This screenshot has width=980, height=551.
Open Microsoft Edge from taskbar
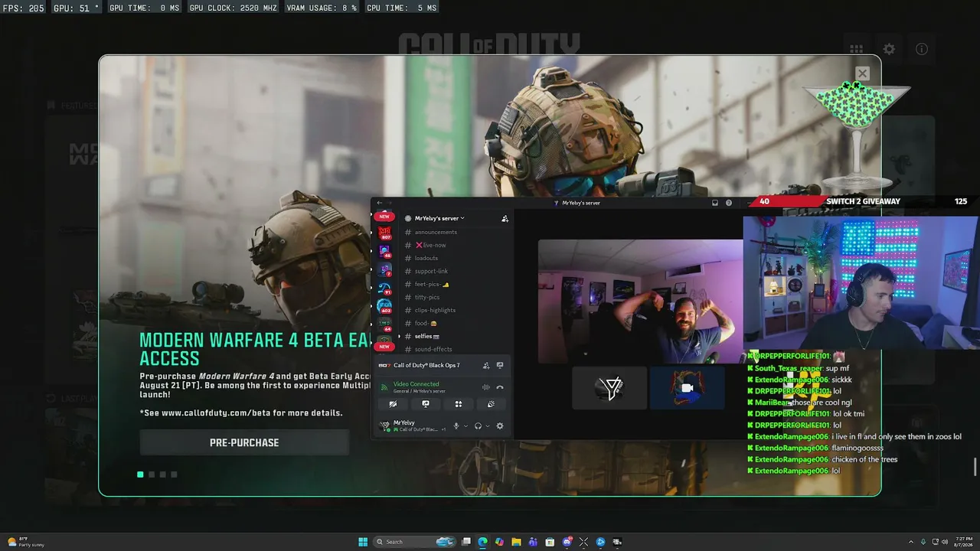(482, 542)
